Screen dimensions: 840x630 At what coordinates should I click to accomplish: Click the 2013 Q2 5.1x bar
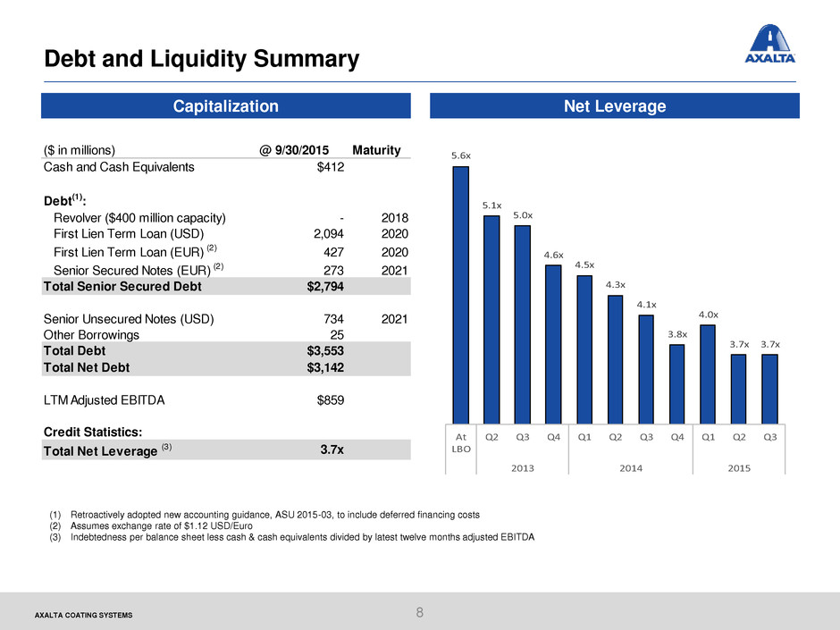(491, 320)
